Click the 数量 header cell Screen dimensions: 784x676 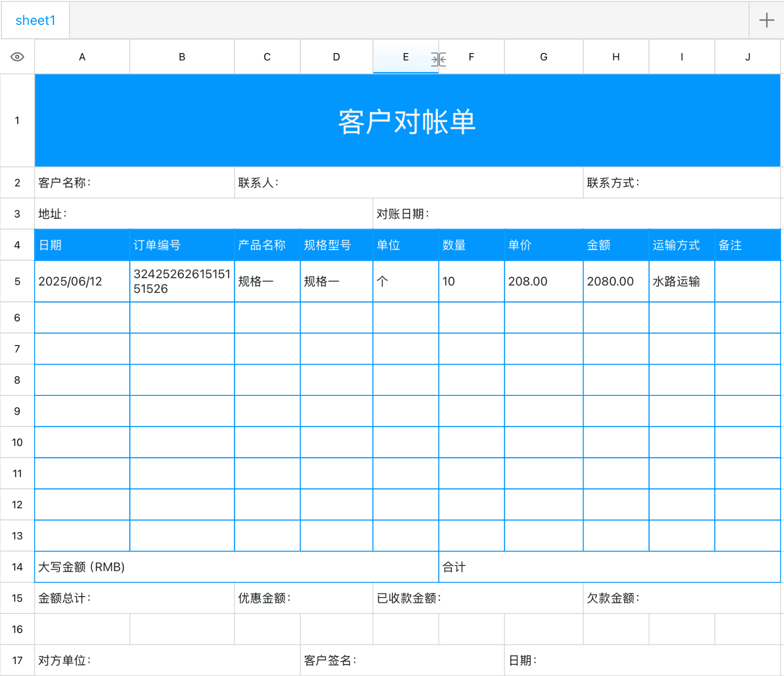pyautogui.click(x=471, y=245)
